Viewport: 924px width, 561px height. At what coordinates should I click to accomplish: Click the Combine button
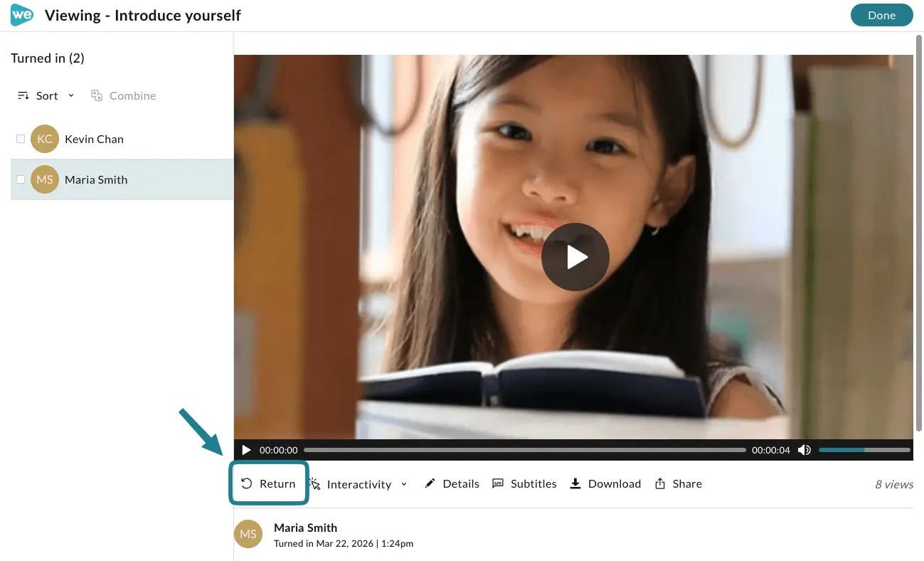point(123,95)
